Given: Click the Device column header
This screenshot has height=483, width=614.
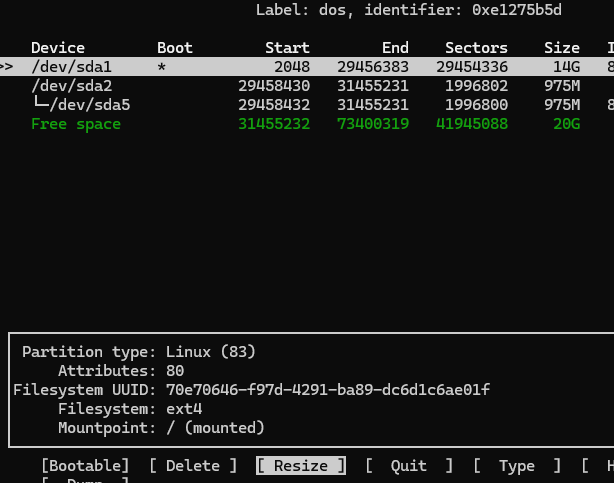Looking at the screenshot, I should pyautogui.click(x=58, y=48).
